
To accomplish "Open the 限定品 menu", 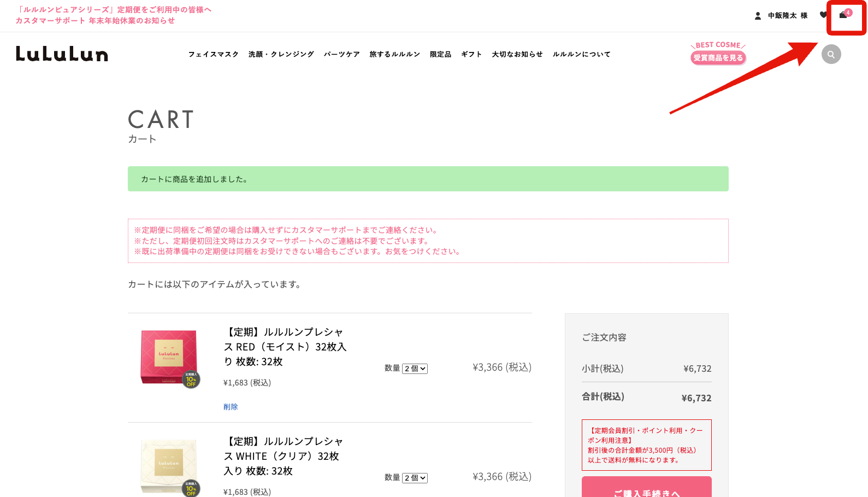I will point(440,54).
